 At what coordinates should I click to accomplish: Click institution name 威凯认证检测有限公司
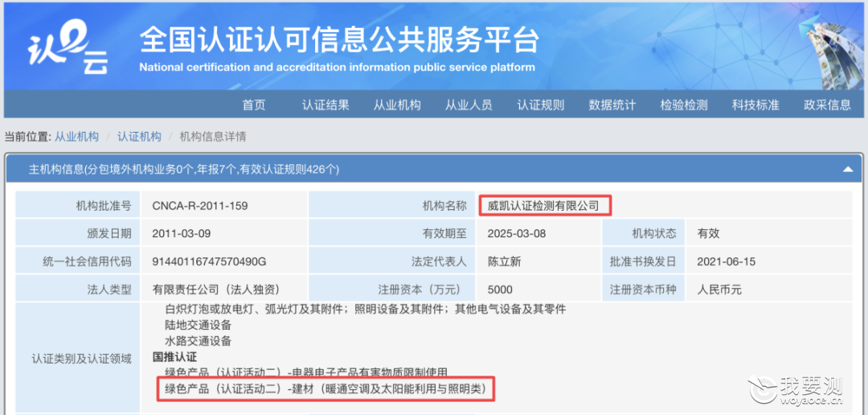point(543,206)
